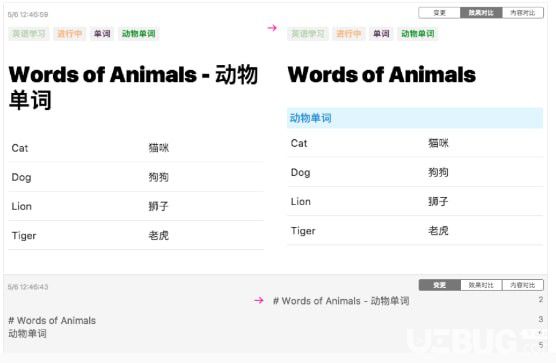Click 进行中 tag in left version

[70, 34]
